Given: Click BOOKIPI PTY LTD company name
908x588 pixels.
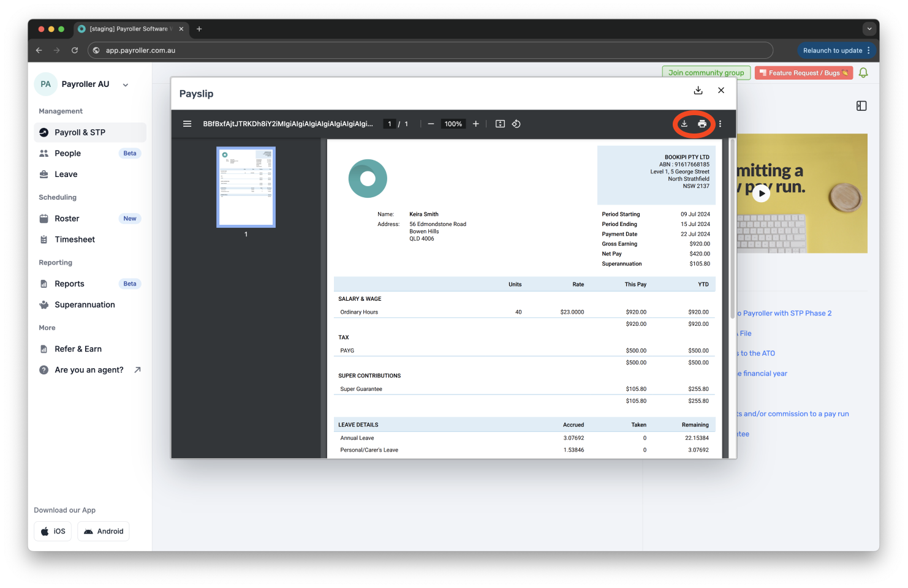Looking at the screenshot, I should [x=687, y=157].
